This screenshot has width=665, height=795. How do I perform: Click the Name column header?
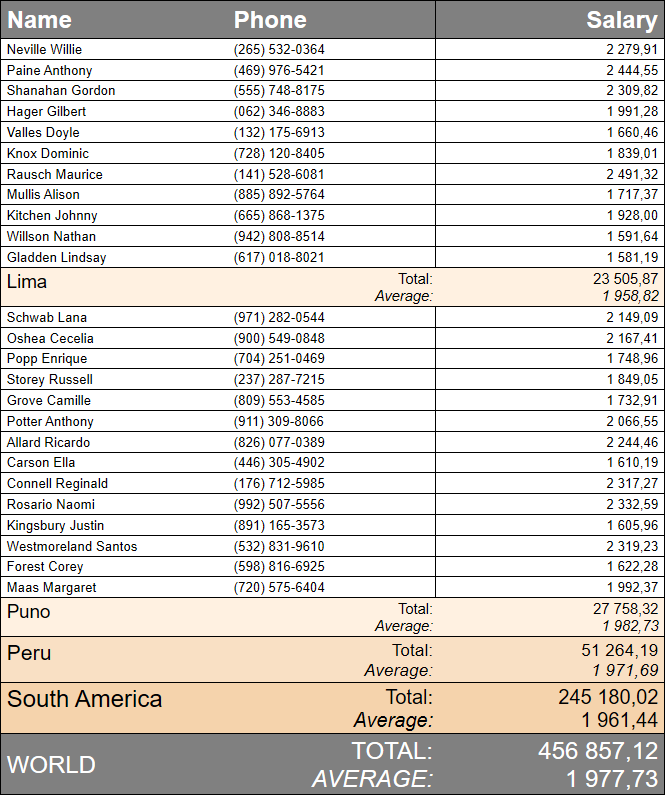40,20
